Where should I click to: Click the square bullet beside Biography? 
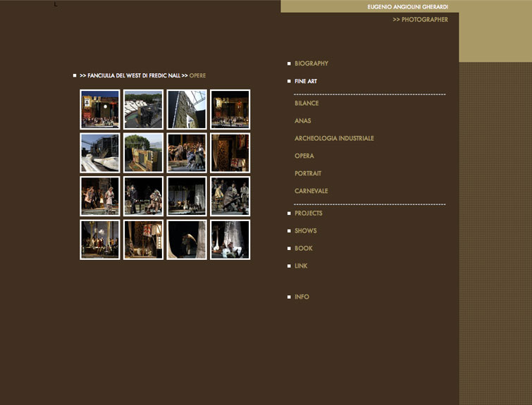(289, 63)
